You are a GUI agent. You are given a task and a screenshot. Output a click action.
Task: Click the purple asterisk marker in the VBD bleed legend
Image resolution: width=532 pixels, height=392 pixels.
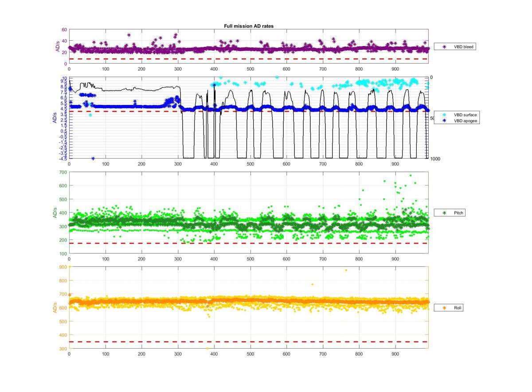(x=444, y=47)
